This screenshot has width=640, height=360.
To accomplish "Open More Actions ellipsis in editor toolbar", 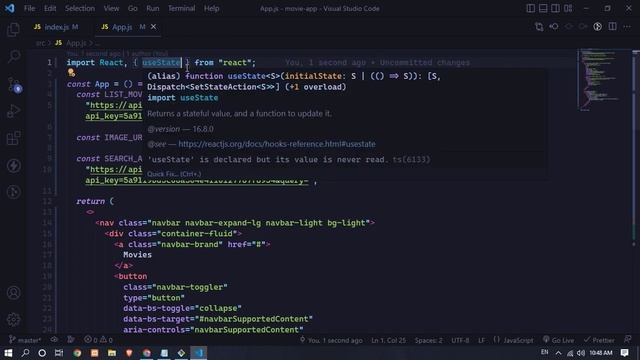I will point(627,27).
